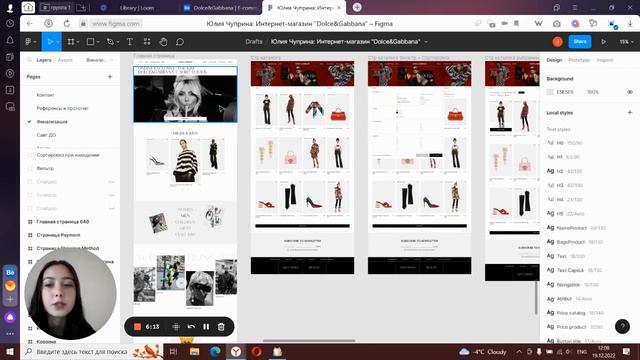Open the Resources components tool
The height and width of the screenshot is (360, 640).
(x=147, y=42)
